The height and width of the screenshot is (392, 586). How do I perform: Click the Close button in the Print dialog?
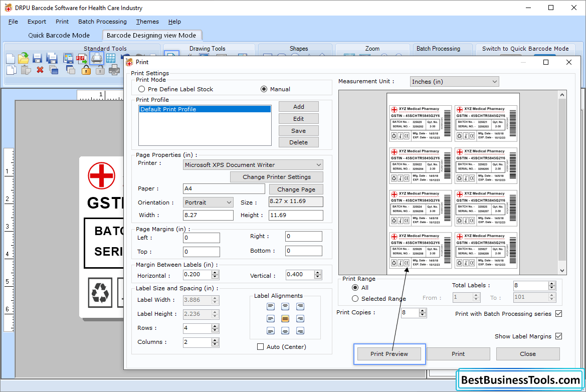click(528, 354)
